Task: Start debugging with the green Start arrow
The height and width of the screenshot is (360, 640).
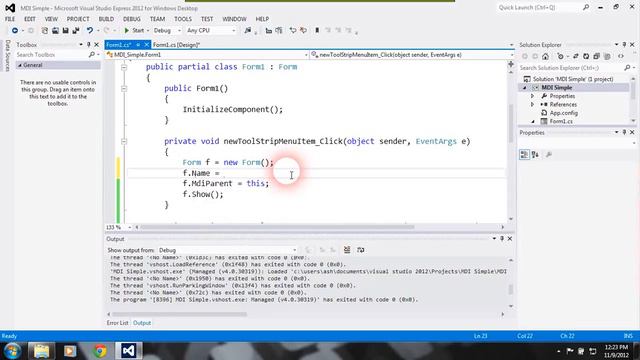Action: tap(127, 31)
